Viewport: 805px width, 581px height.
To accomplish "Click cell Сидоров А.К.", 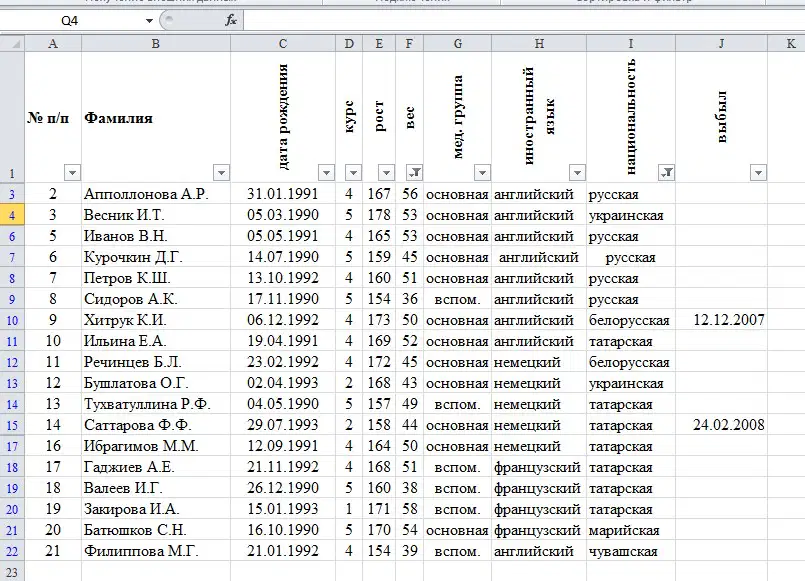I will [x=156, y=299].
